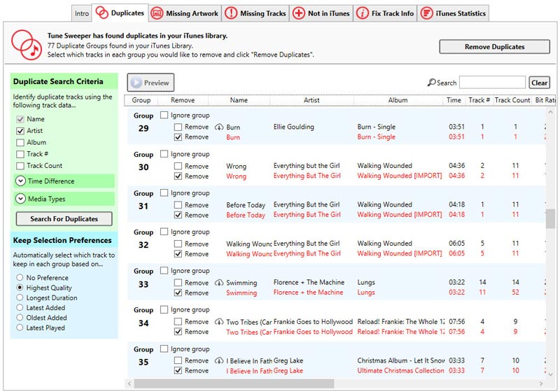
Task: Click the Missing Tracks exclamation icon
Action: [x=231, y=13]
